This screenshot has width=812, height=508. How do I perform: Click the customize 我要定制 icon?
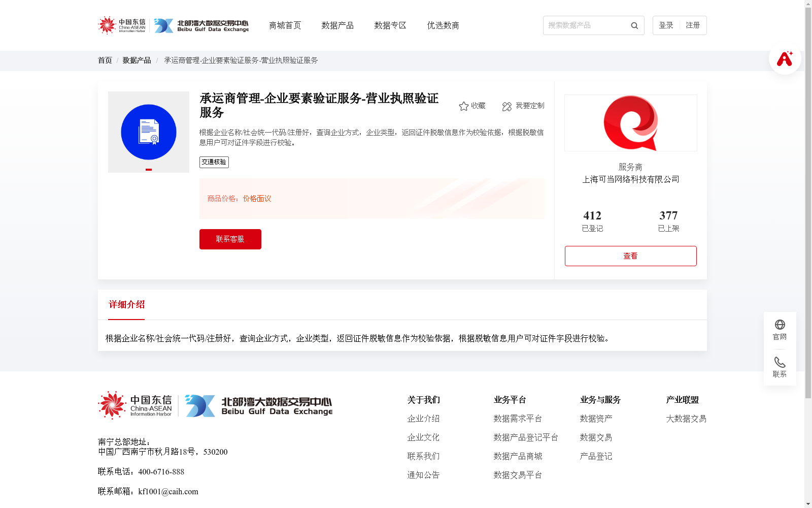click(x=507, y=106)
